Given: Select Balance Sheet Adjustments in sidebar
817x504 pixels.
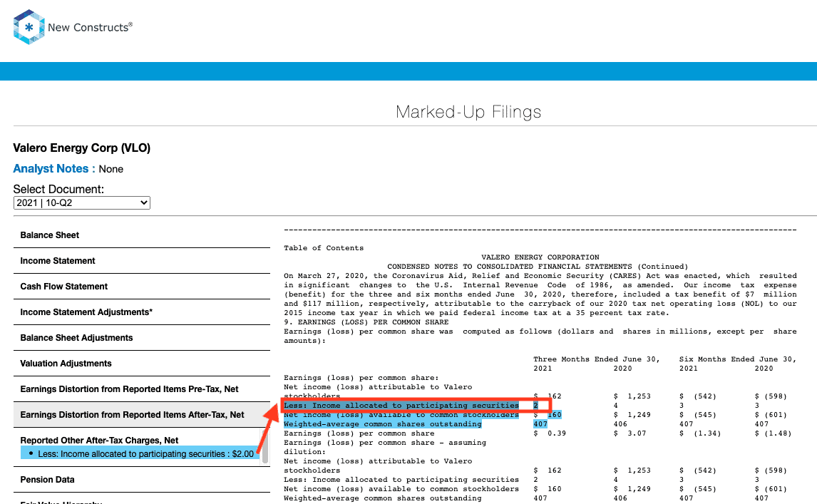Looking at the screenshot, I should pyautogui.click(x=142, y=337).
